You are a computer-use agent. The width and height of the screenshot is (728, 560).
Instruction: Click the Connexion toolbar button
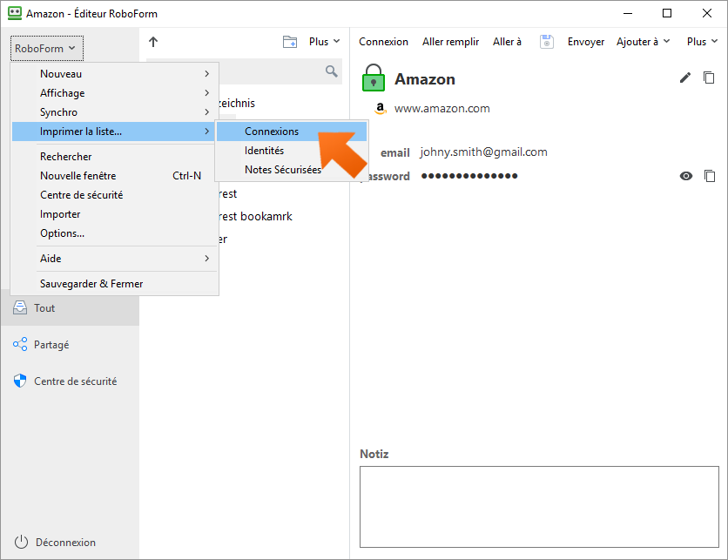(x=383, y=42)
